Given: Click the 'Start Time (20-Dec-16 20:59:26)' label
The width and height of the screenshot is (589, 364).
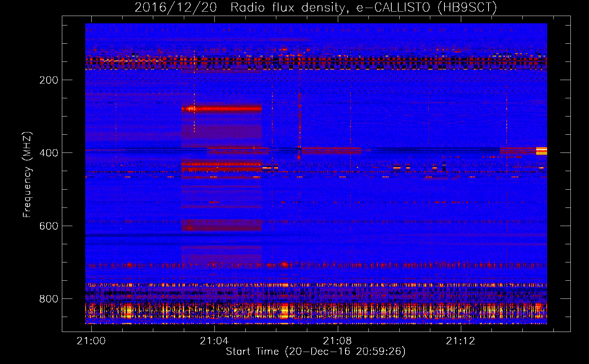Looking at the screenshot, I should (316, 352).
